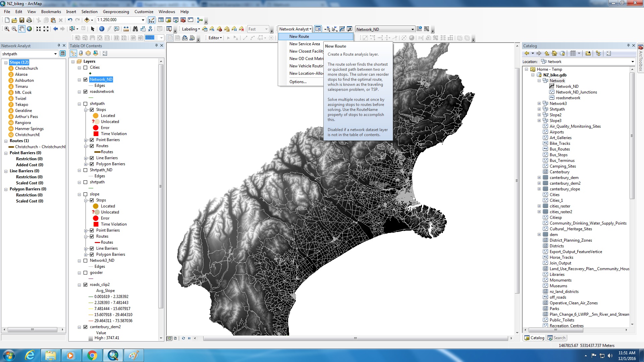Check the gooder layer checkbox
The height and width of the screenshot is (362, 644).
[x=85, y=273]
